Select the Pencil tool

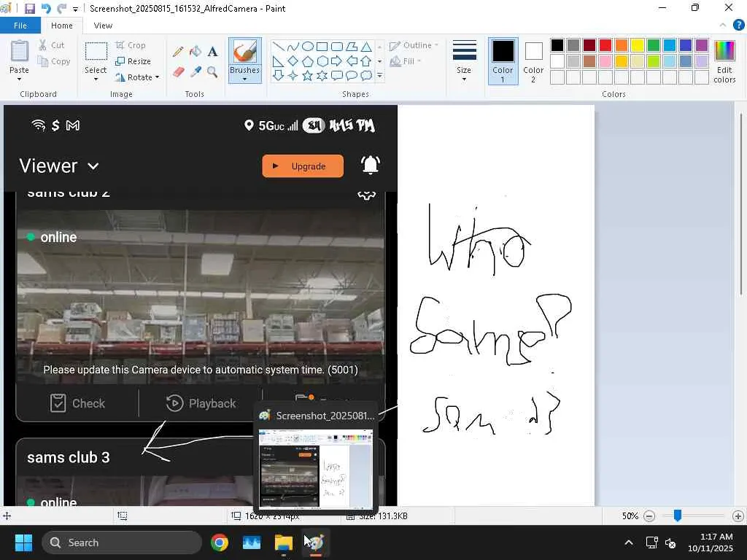click(x=178, y=52)
